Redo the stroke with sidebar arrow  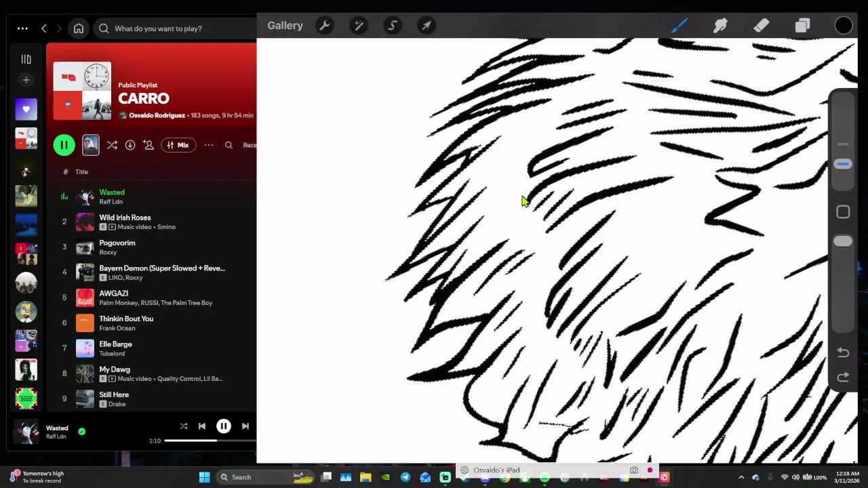click(843, 378)
